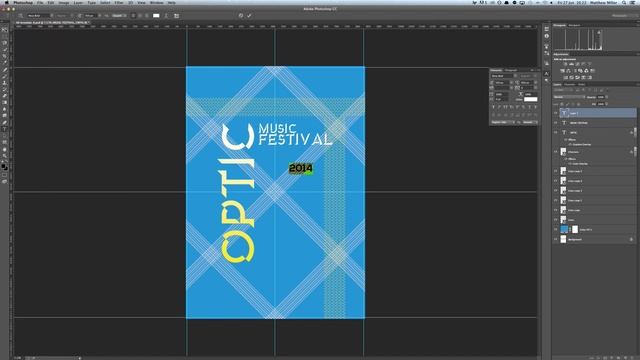Open Spotlight search in menu bar
Screen dimensions: 640x360
point(624,2)
